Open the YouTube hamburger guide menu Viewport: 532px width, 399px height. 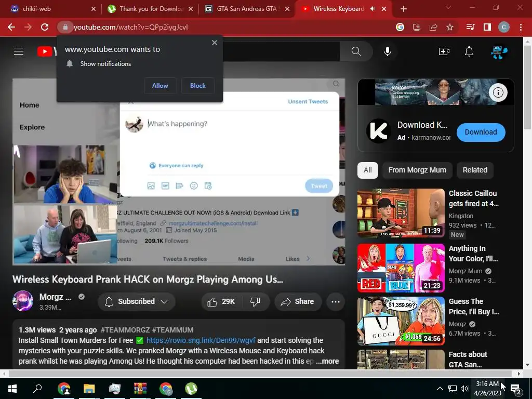tap(19, 51)
